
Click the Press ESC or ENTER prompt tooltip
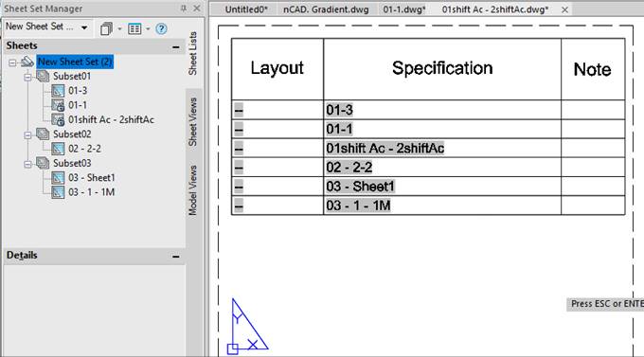[x=605, y=304]
